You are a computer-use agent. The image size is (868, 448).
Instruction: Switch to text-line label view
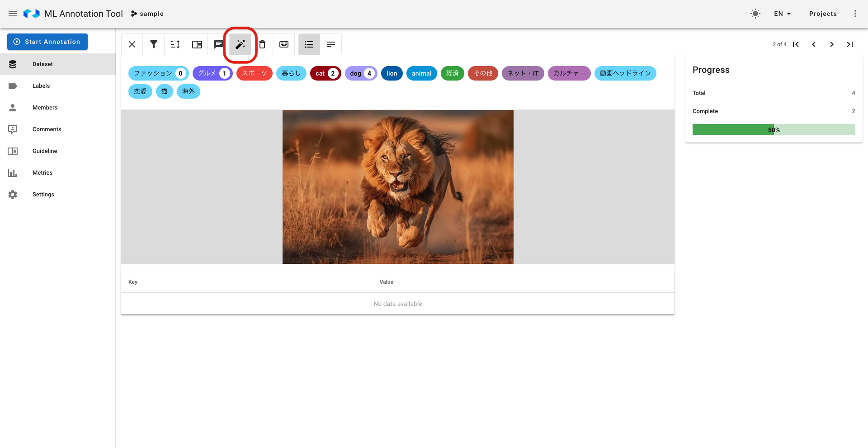pos(331,44)
